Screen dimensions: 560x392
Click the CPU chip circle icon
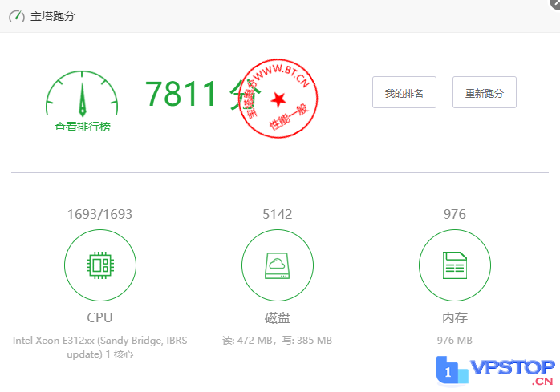100,265
